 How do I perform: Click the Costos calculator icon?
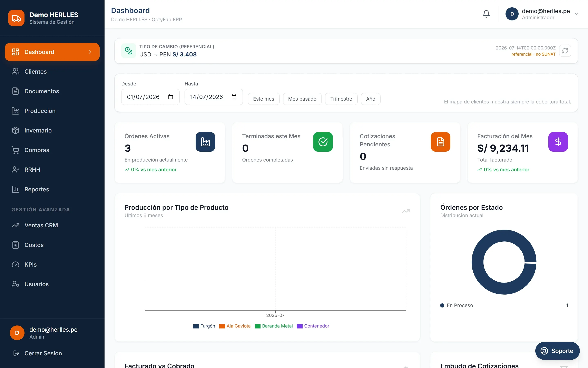tap(16, 245)
